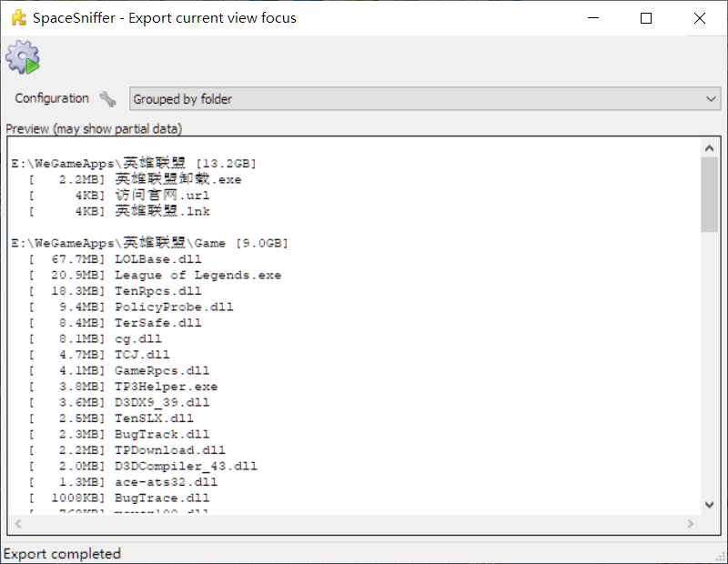Select the D3DCompiler_43.dll line
This screenshot has width=728, height=564.
143,466
